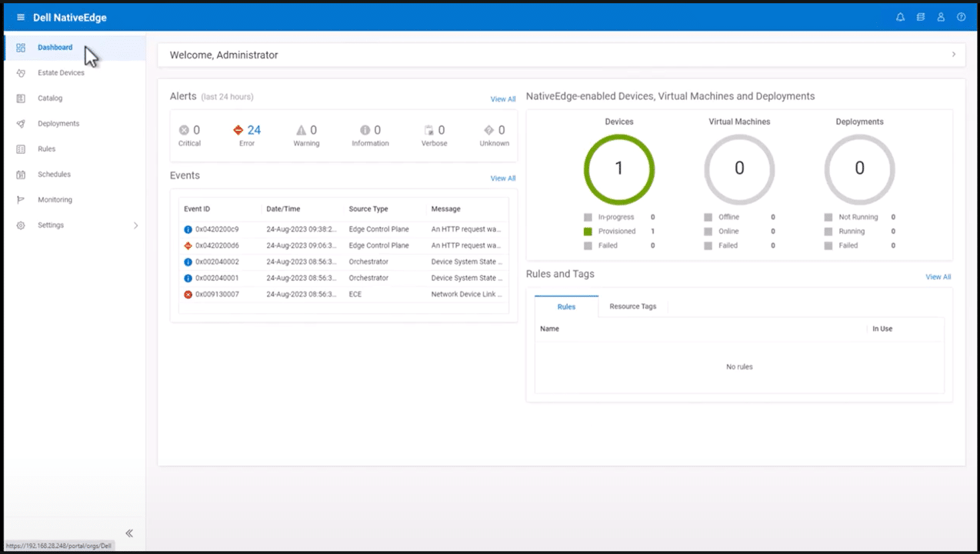
Task: Open the help question mark icon
Action: pyautogui.click(x=961, y=17)
